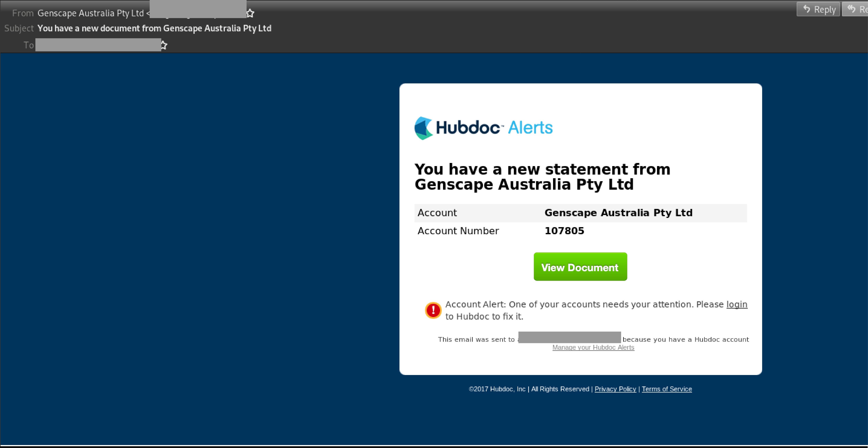The image size is (868, 448).
Task: Click the Reply All button beside Reply
Action: (855, 9)
